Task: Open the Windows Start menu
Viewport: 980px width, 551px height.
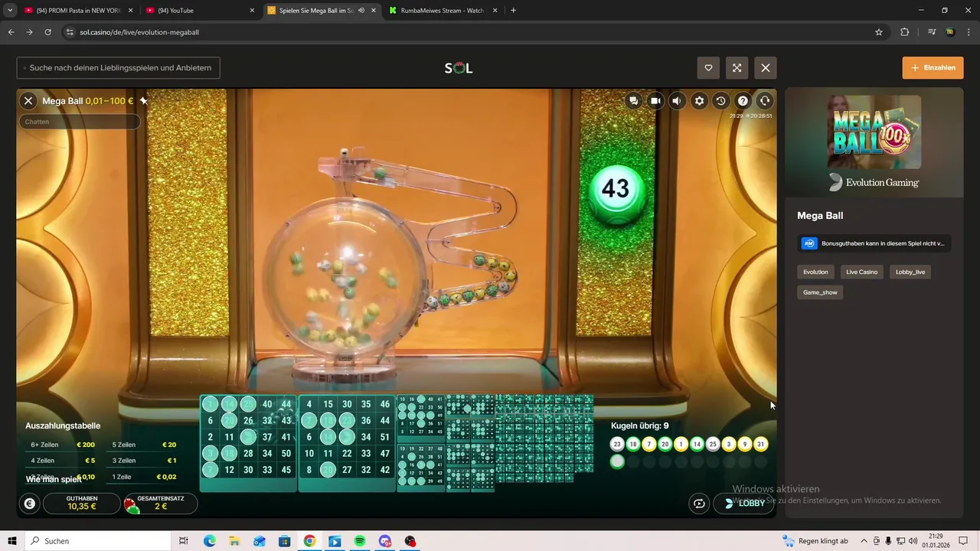Action: tap(12, 541)
